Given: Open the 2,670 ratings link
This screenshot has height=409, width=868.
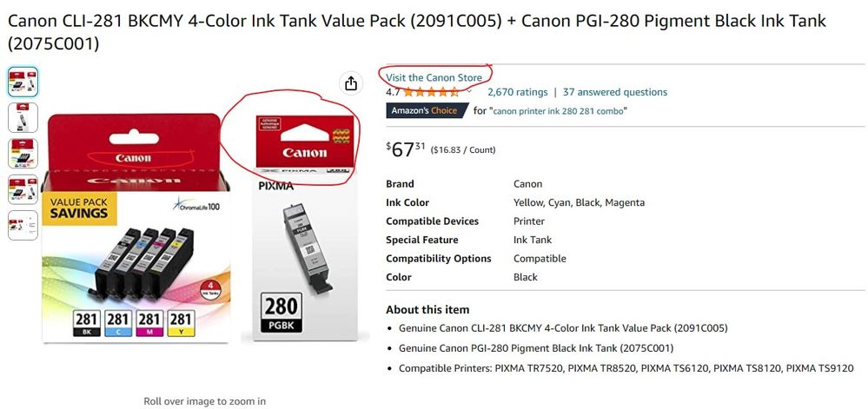Looking at the screenshot, I should 517,92.
